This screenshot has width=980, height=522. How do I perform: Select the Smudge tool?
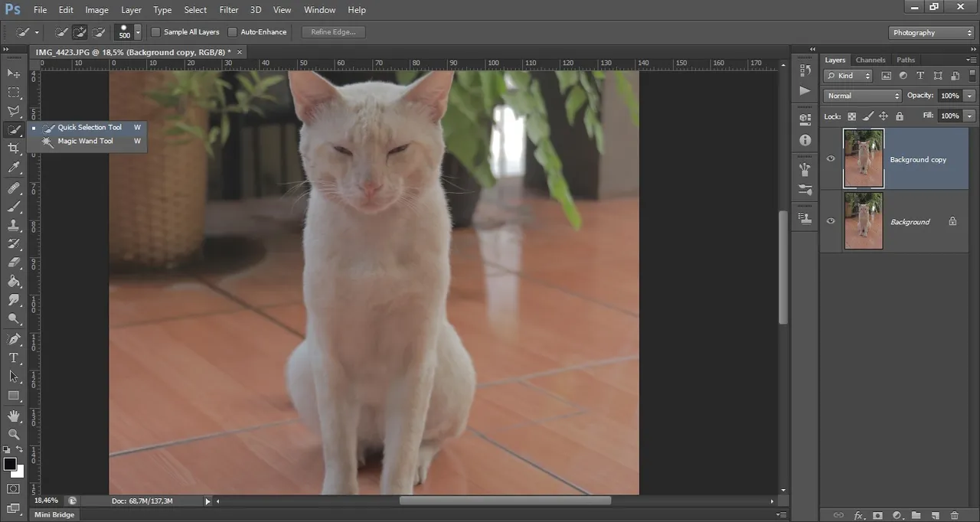coord(13,300)
